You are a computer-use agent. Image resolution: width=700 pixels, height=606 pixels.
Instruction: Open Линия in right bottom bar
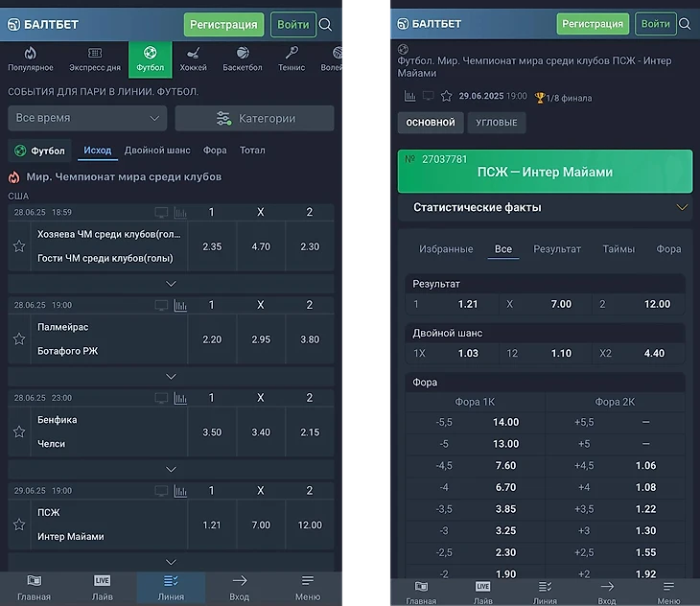[545, 593]
